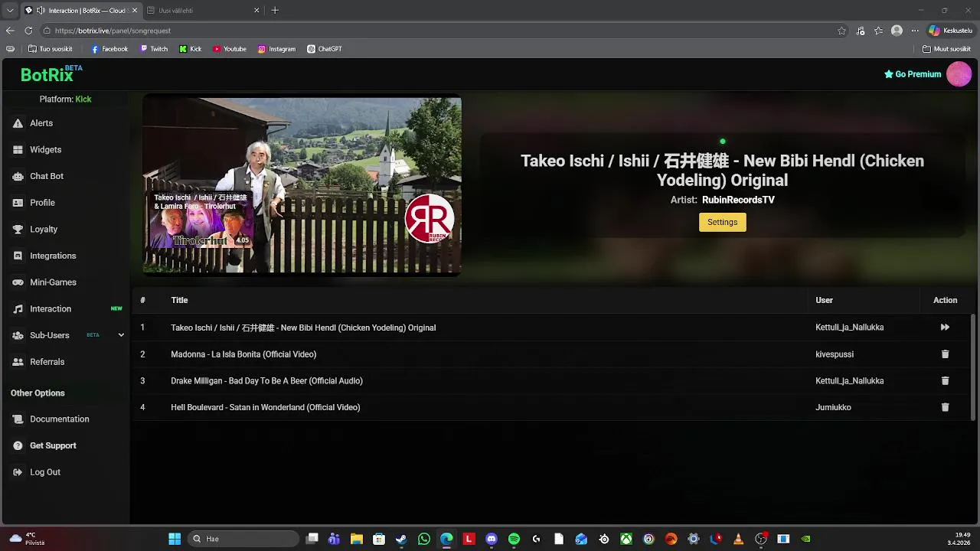Click the User column header

click(x=824, y=300)
